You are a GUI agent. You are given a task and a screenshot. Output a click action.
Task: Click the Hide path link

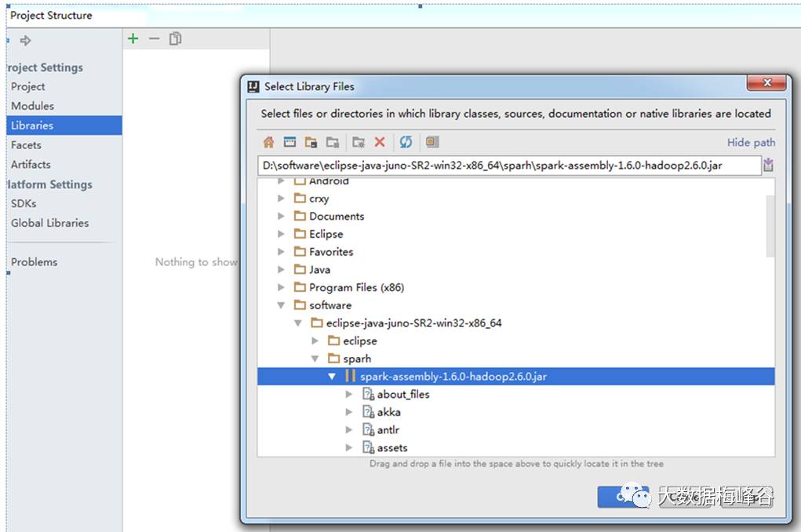click(751, 142)
